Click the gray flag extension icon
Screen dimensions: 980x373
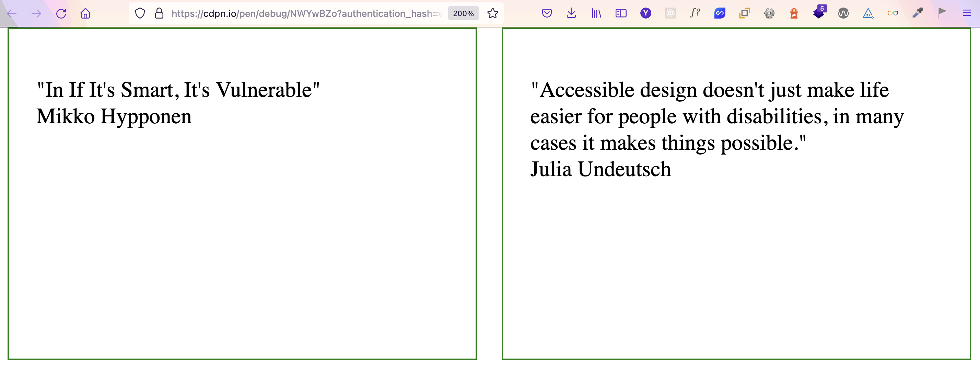[942, 13]
